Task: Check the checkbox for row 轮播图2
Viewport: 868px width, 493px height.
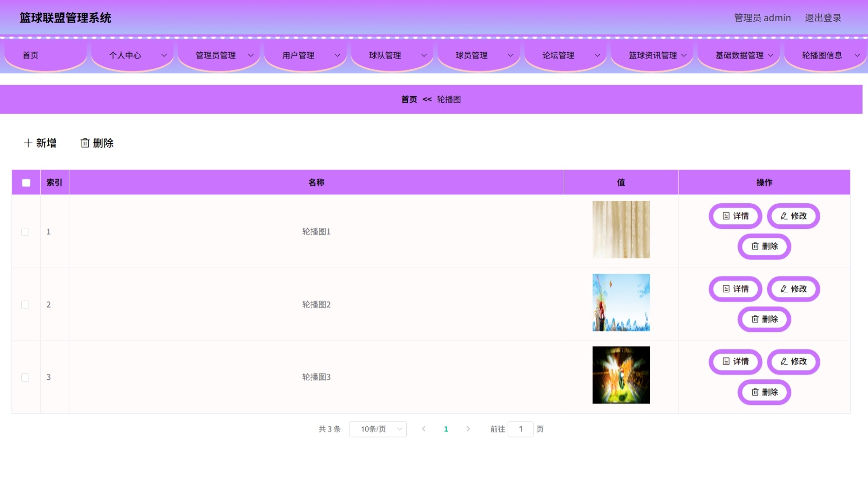Action: [25, 305]
